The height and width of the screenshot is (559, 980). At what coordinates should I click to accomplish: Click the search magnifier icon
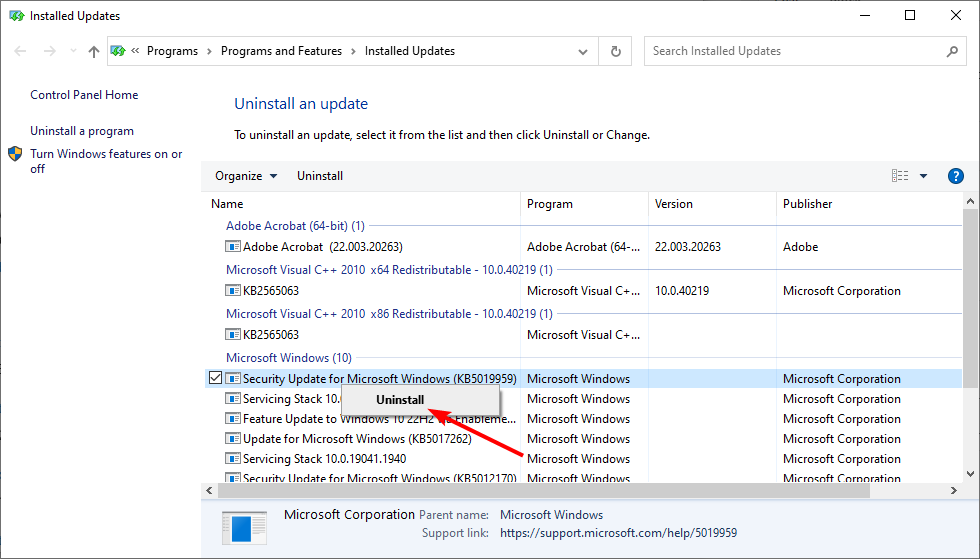(952, 51)
